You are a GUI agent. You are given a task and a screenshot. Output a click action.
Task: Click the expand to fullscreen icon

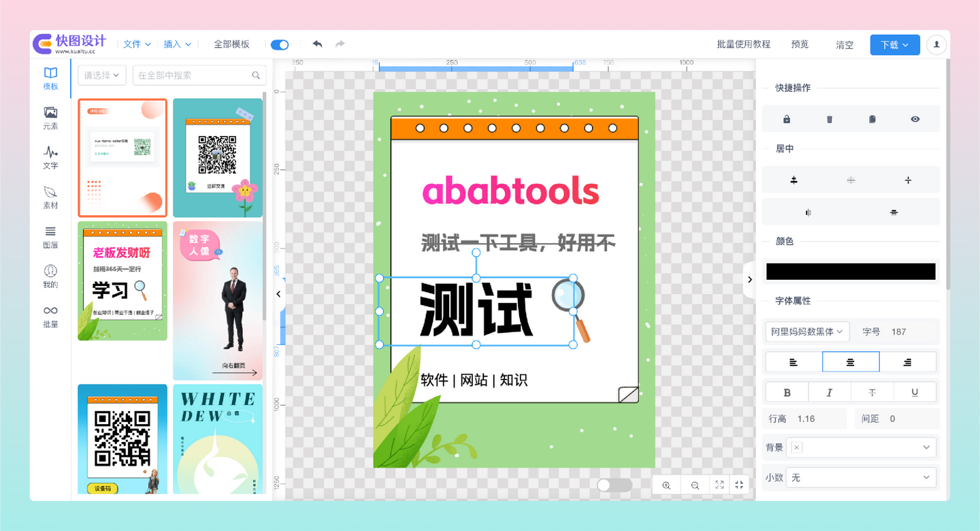tap(719, 485)
